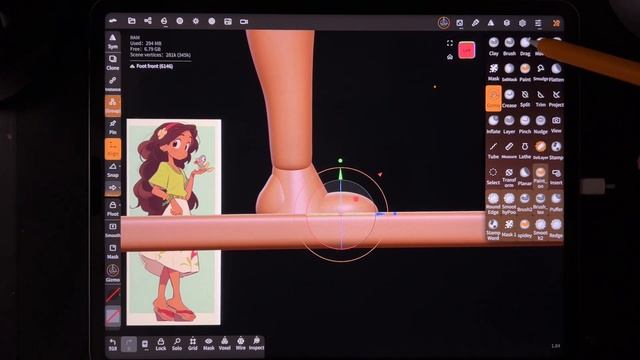Choose the Stamp Word tool
Viewport: 640px width, 360px height.
(x=493, y=229)
